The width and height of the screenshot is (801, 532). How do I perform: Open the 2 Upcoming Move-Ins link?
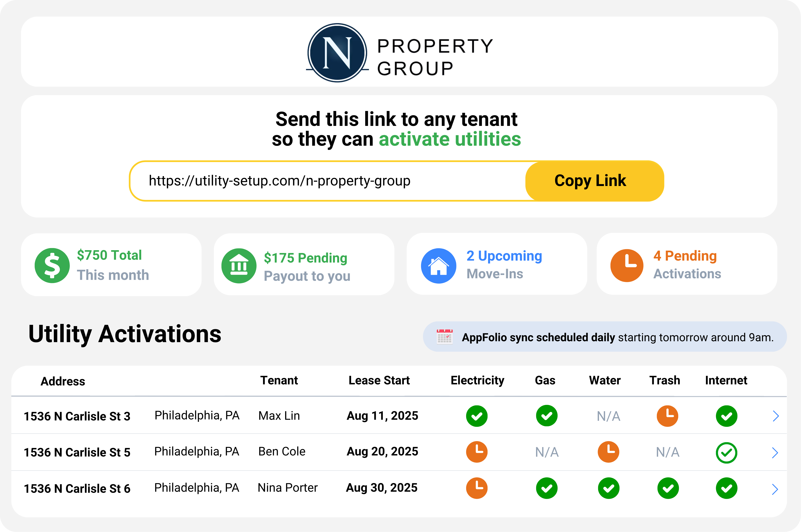click(x=504, y=256)
